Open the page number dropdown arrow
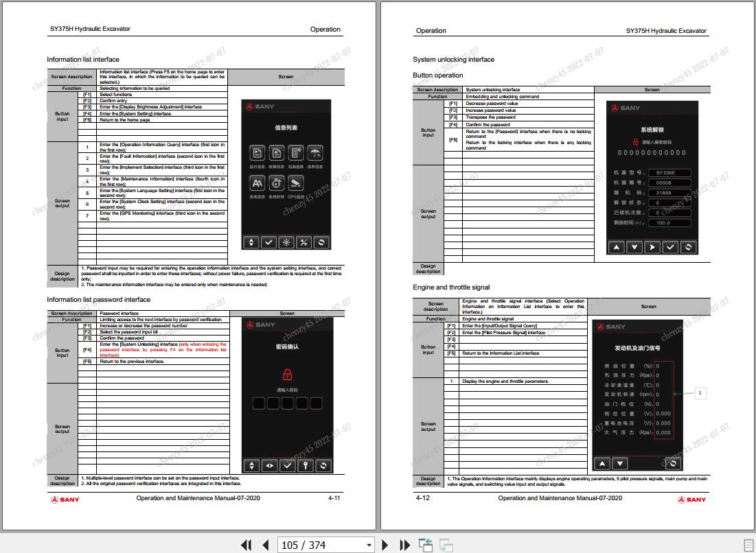 click(x=369, y=545)
